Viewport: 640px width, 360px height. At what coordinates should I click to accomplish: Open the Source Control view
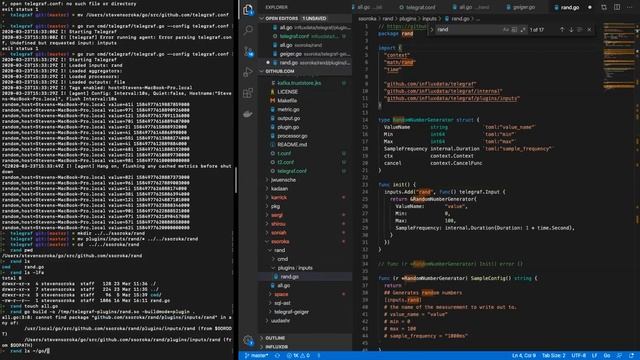(248, 51)
